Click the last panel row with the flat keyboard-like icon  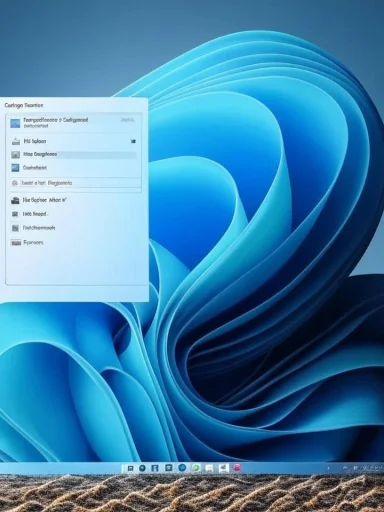click(74, 243)
